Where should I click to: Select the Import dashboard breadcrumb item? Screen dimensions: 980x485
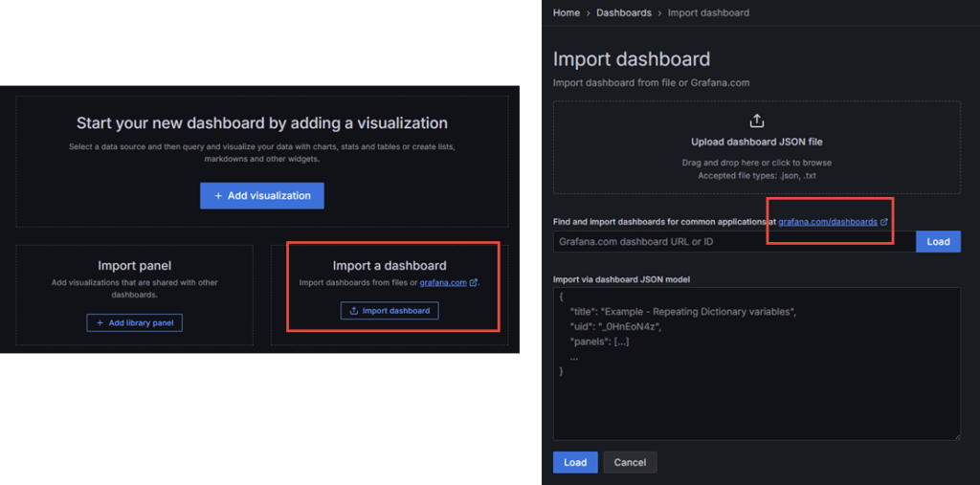(708, 12)
